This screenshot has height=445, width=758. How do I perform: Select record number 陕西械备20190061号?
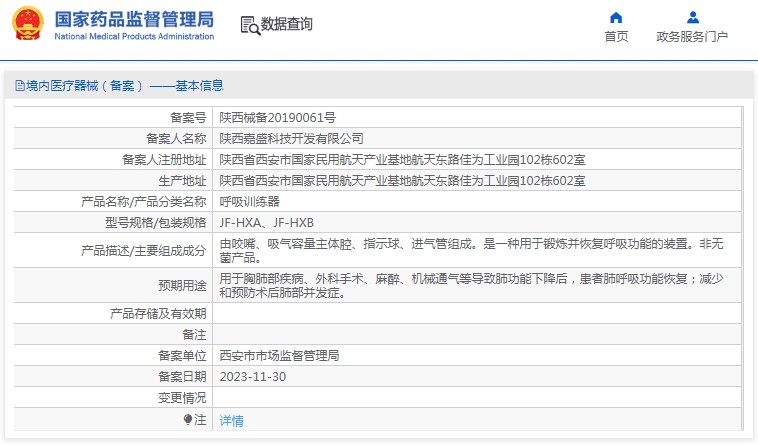coord(277,117)
